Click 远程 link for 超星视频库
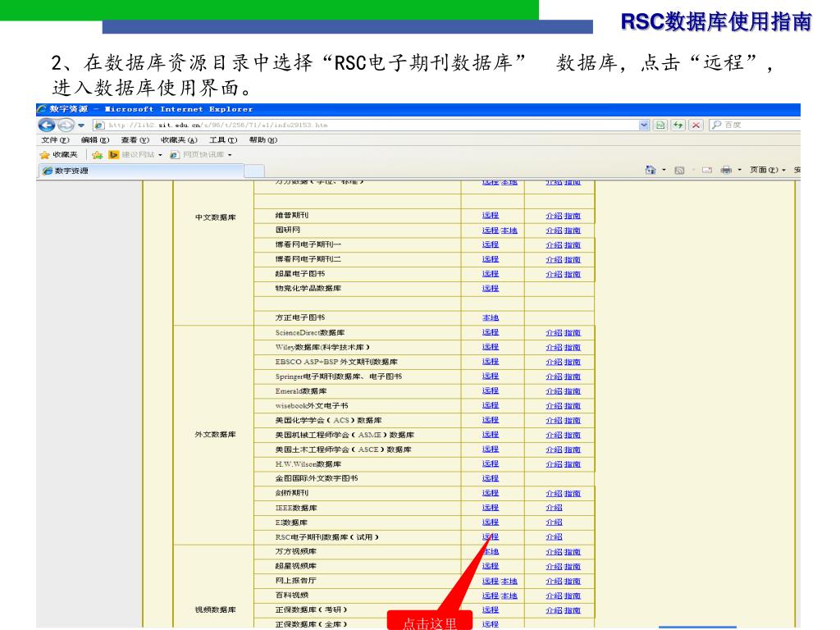840x630 pixels. coord(491,566)
